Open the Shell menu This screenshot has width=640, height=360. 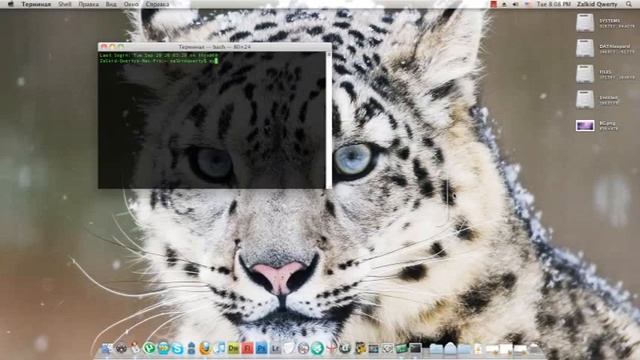64,4
